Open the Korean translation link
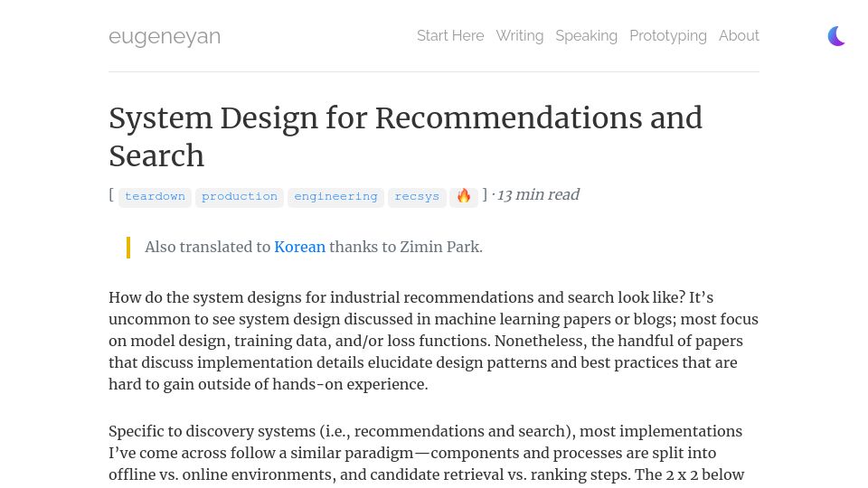The height and width of the screenshot is (488, 868). tap(299, 247)
